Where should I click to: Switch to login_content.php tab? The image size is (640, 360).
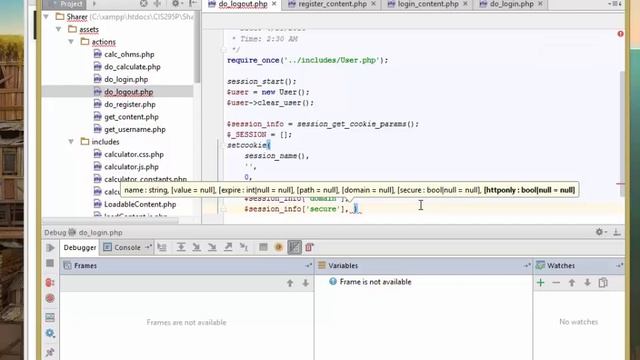(428, 4)
